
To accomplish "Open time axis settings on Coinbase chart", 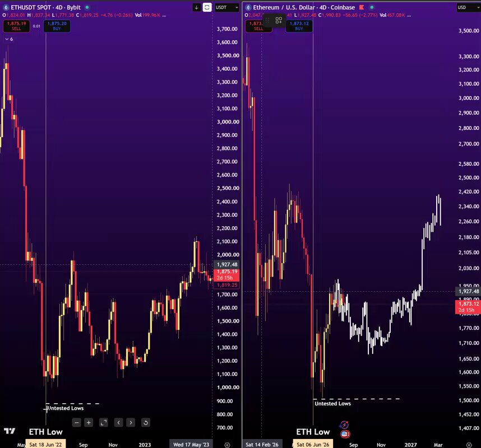I will click(x=469, y=445).
